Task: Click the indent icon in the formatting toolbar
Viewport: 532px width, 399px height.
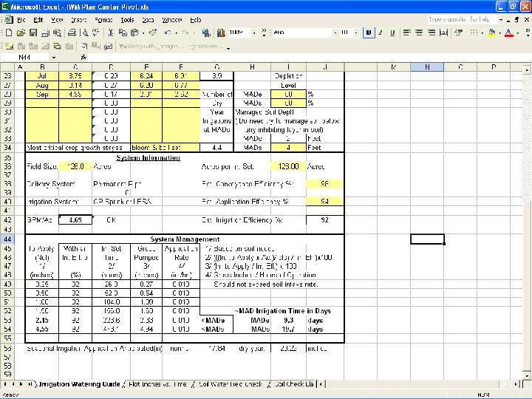Action: tap(459, 33)
